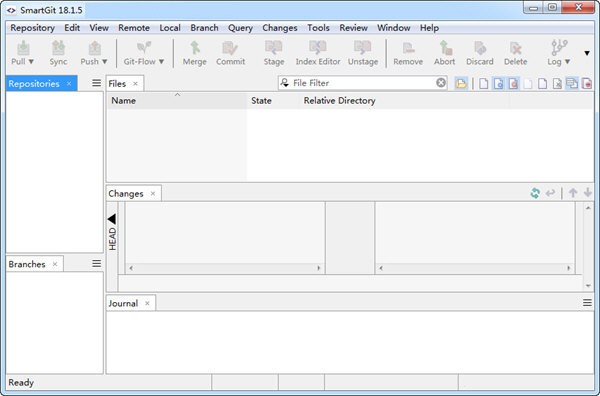
Task: Toggle the file filter with X mark
Action: pyautogui.click(x=557, y=83)
